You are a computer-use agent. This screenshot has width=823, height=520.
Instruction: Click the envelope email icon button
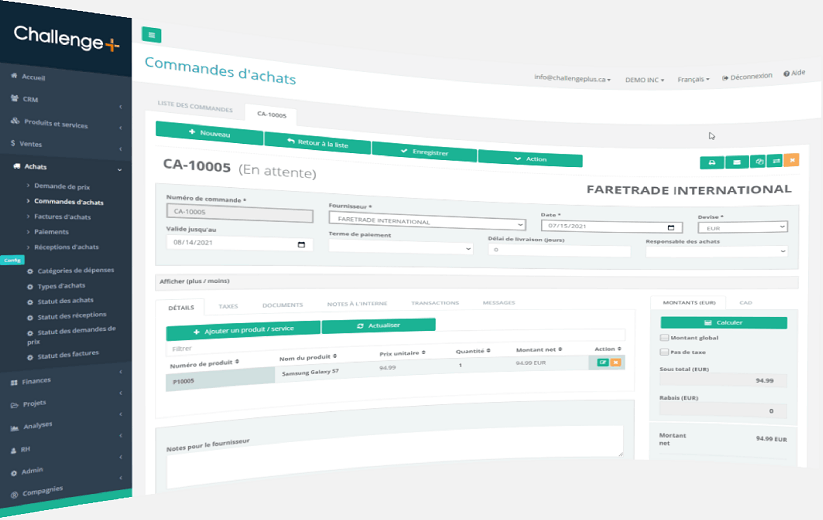737,161
